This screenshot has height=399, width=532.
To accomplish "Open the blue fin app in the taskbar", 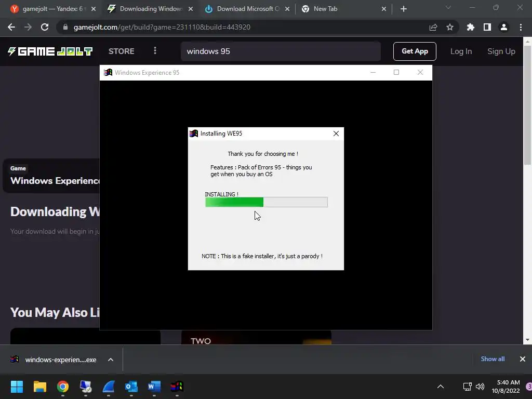I will [x=109, y=387].
